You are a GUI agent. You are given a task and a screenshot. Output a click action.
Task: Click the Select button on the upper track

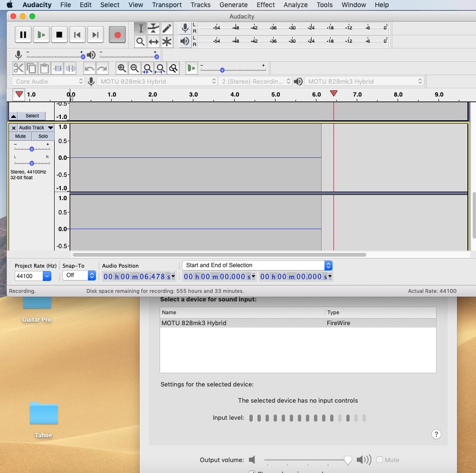32,116
